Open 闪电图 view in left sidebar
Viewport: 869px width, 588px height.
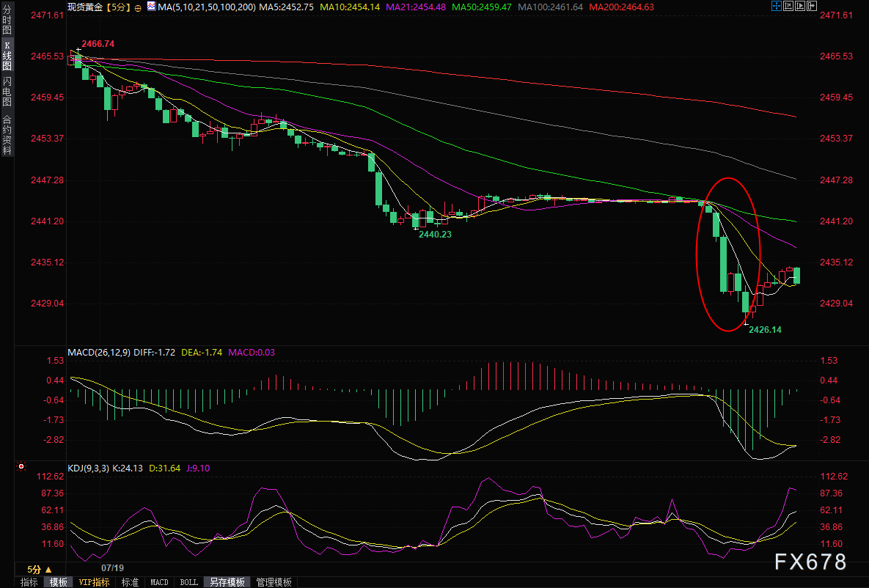click(7, 92)
